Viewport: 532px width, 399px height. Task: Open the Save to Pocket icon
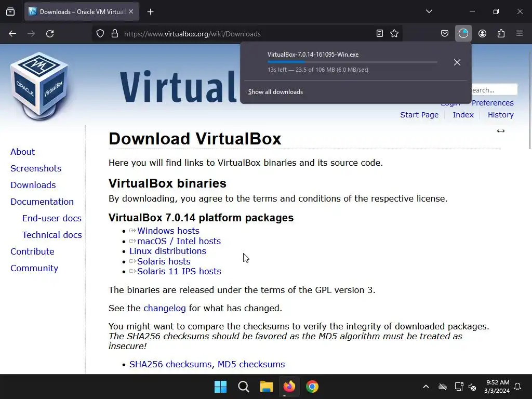pos(445,34)
